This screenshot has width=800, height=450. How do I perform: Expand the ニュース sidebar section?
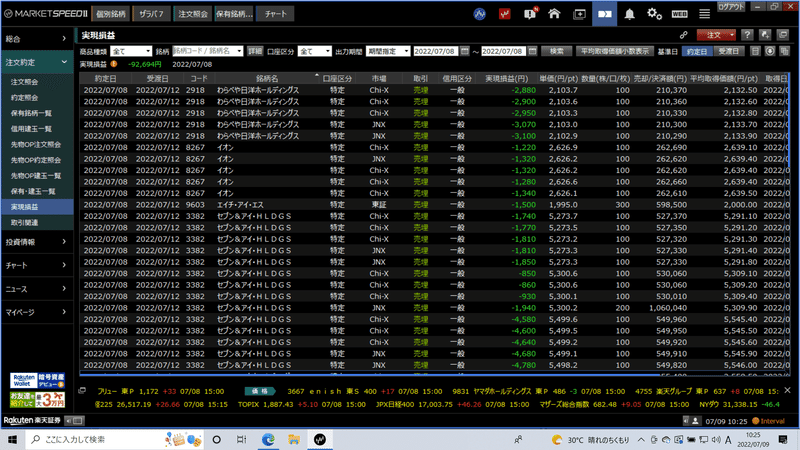click(36, 289)
